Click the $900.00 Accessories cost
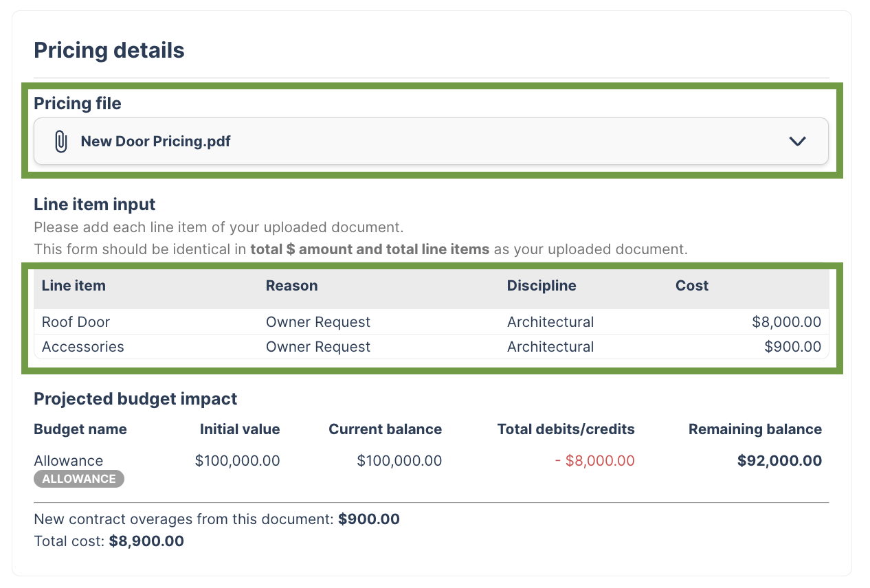The height and width of the screenshot is (588, 870). 792,347
